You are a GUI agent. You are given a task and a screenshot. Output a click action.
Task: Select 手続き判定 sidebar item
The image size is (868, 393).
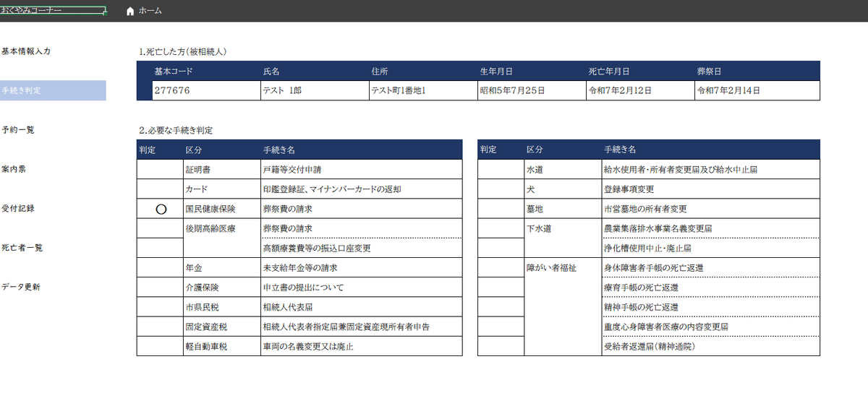coord(53,90)
